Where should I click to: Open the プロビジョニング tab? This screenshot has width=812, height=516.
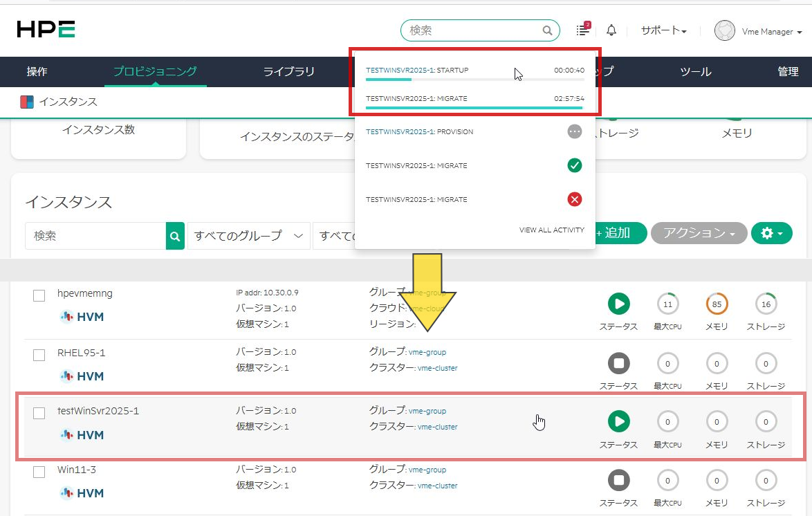pyautogui.click(x=155, y=71)
